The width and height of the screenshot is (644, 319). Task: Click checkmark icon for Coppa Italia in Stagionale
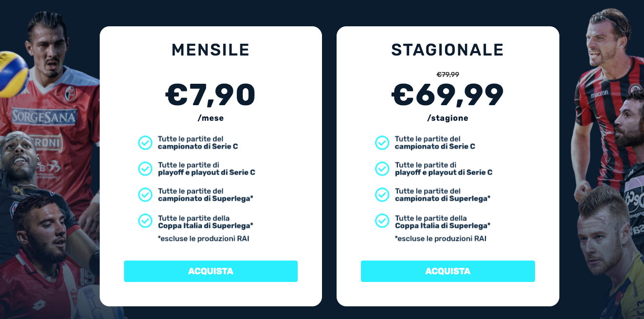pyautogui.click(x=382, y=221)
